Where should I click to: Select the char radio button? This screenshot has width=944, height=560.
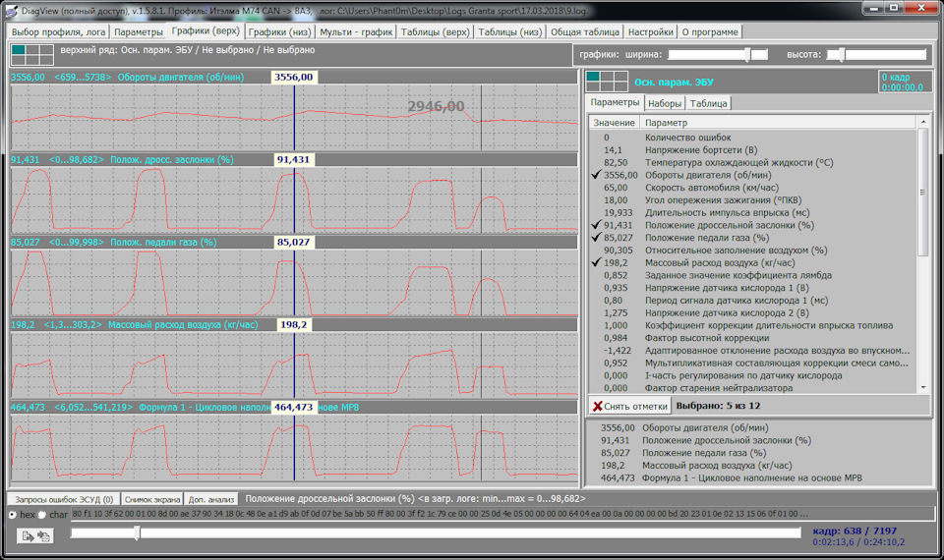coord(42,514)
